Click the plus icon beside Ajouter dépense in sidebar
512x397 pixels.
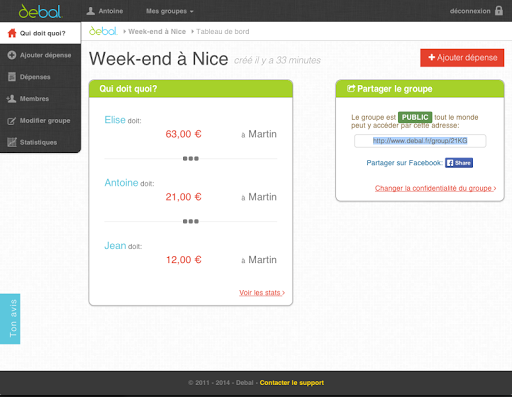click(x=12, y=55)
